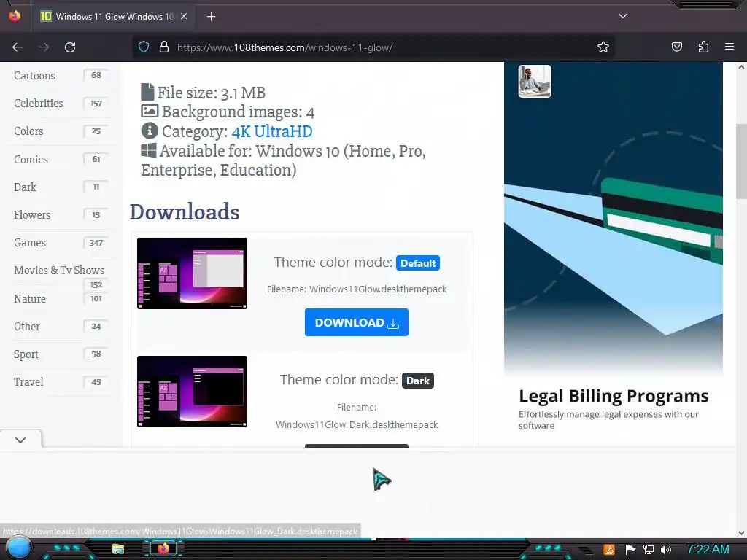Open the Dark theme preview thumbnail
Image resolution: width=747 pixels, height=560 pixels.
pos(192,392)
